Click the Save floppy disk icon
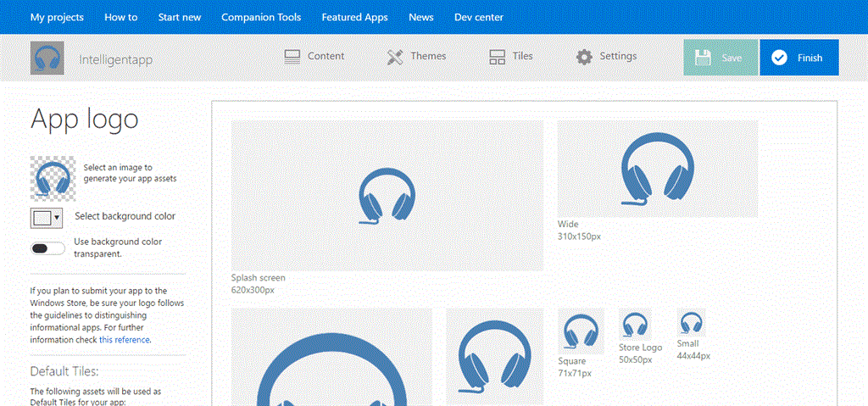 [702, 58]
